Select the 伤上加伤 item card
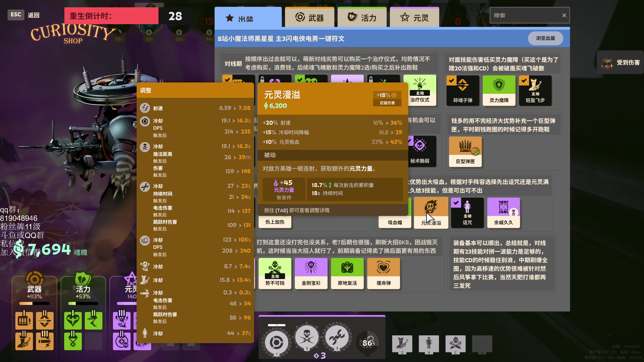The width and height of the screenshot is (644, 362). [275, 222]
